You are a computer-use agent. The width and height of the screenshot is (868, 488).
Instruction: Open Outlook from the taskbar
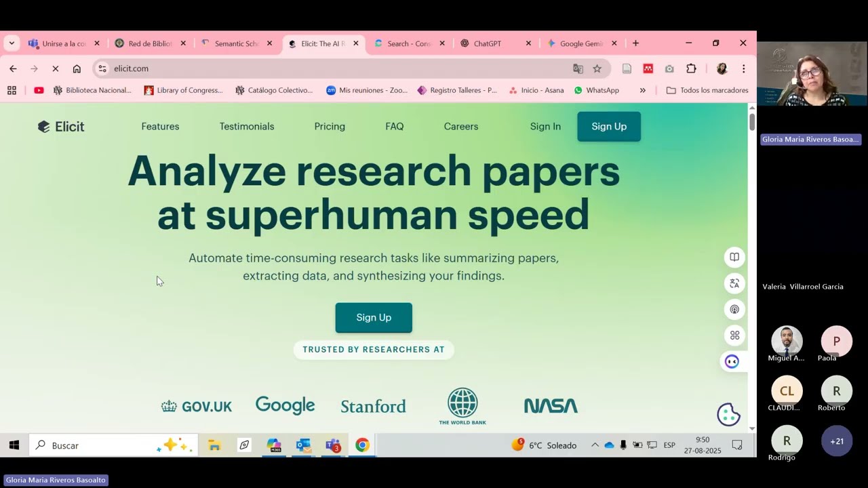click(x=303, y=445)
